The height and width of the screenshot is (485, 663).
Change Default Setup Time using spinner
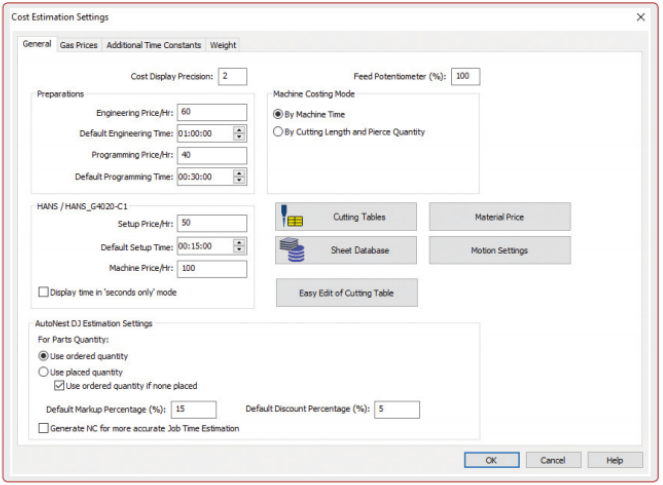pyautogui.click(x=239, y=246)
